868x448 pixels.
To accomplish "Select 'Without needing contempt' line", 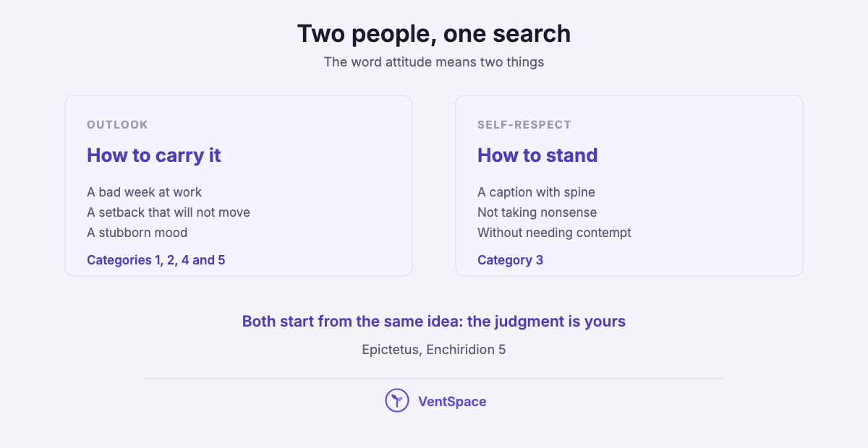I will [554, 233].
